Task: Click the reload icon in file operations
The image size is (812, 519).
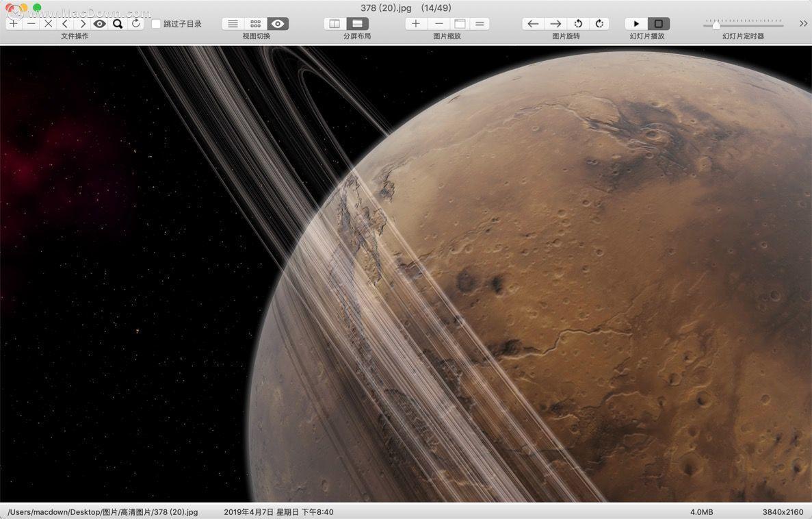Action: pos(135,24)
